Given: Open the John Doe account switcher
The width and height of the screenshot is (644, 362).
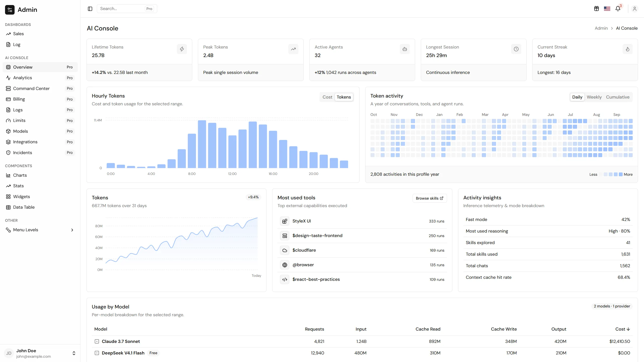Looking at the screenshot, I should (40, 353).
